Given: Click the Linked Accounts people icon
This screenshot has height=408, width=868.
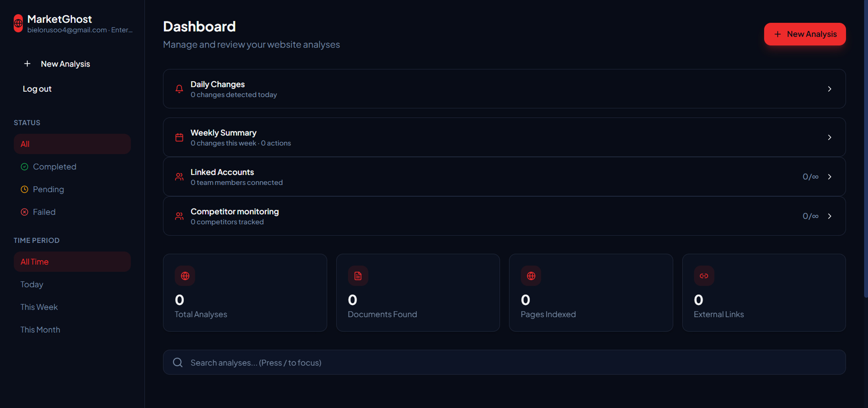Looking at the screenshot, I should (x=179, y=177).
